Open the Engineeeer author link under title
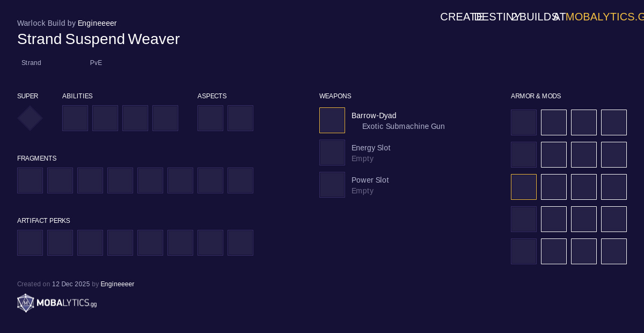Screen dimensions: 644x333 point(97,23)
